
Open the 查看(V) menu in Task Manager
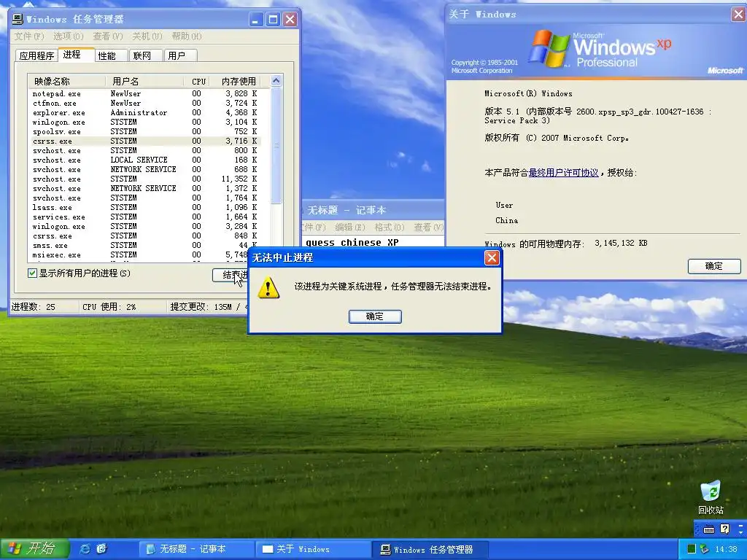[108, 36]
